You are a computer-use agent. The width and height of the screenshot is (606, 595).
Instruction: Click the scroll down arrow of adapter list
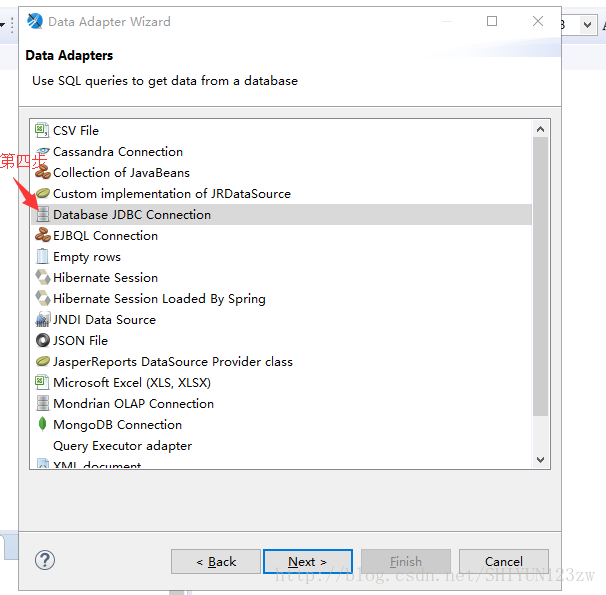[x=540, y=459]
